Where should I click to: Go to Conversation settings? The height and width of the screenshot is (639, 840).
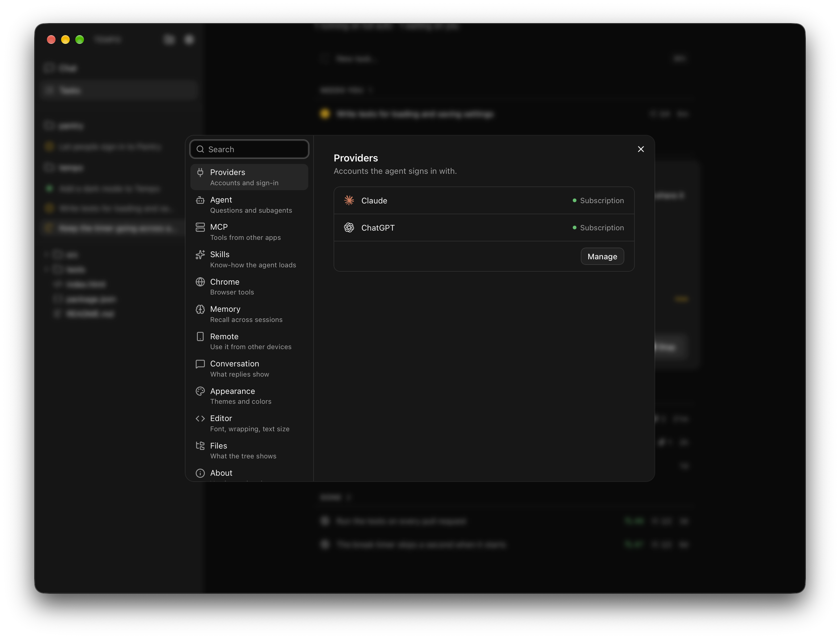pyautogui.click(x=249, y=369)
